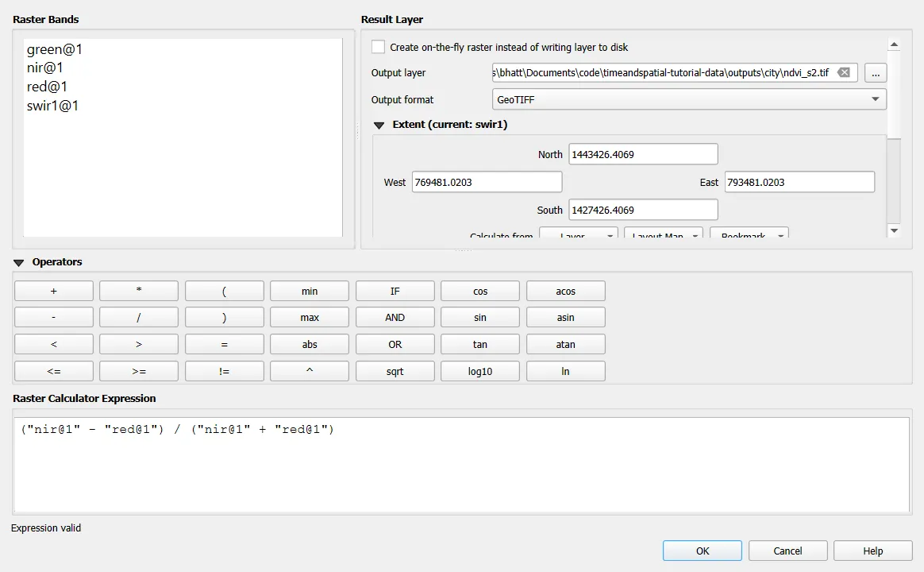Screen dimensions: 924x572
Task: Click Result Layer scrollbar down arrow
Action: click(894, 230)
